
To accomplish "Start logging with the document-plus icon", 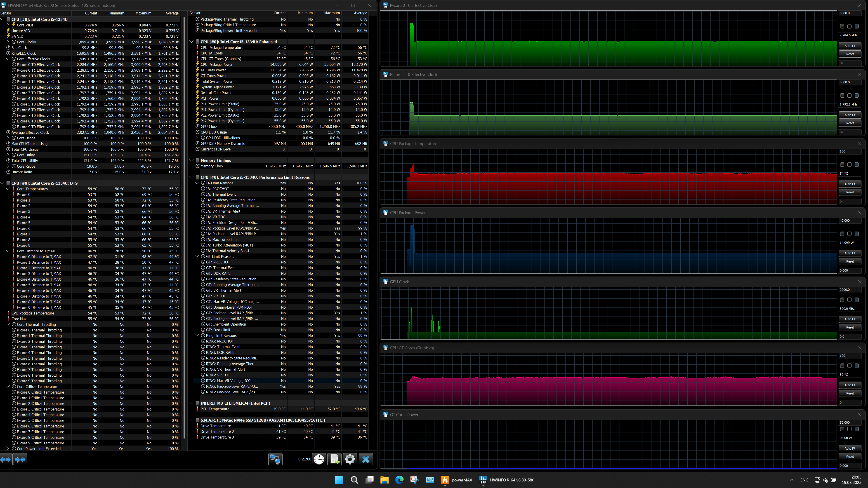I will pyautogui.click(x=334, y=459).
